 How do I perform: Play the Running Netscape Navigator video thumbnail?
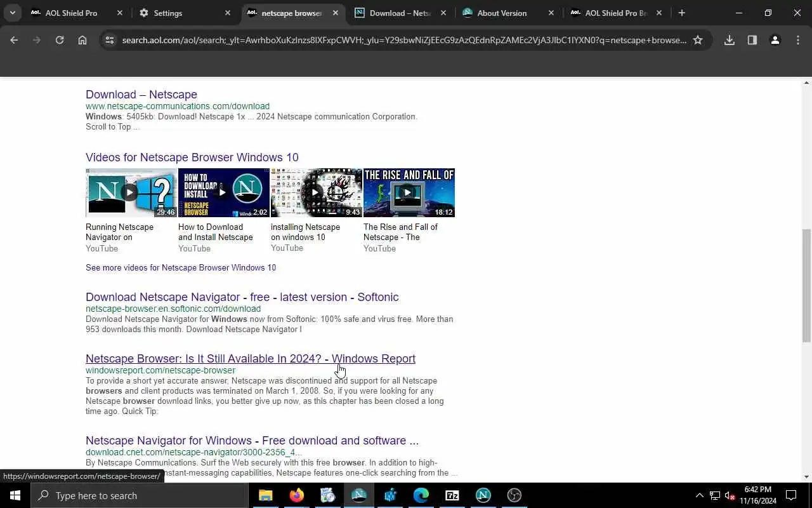pyautogui.click(x=131, y=192)
